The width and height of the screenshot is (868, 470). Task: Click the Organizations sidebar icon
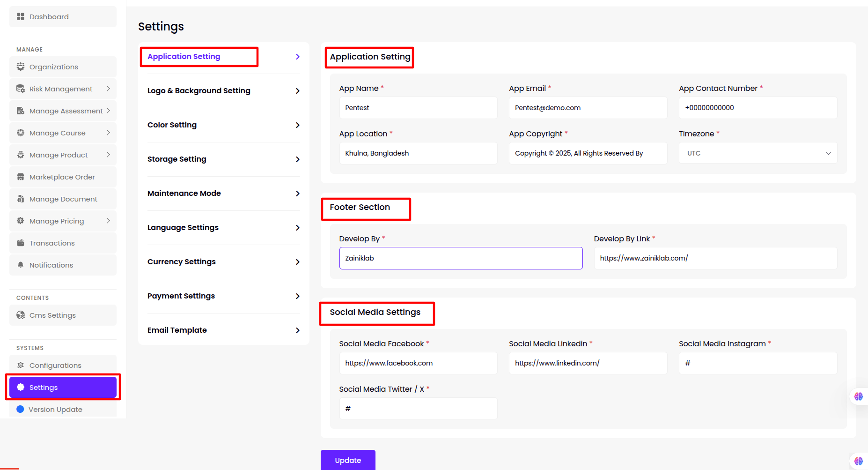tap(21, 67)
